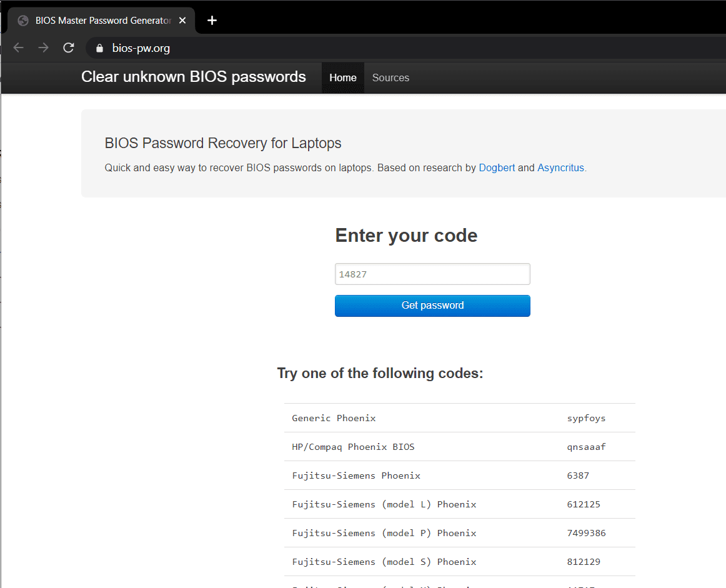The height and width of the screenshot is (588, 726).
Task: Close the BIOS Master Password Generator tab
Action: point(182,21)
